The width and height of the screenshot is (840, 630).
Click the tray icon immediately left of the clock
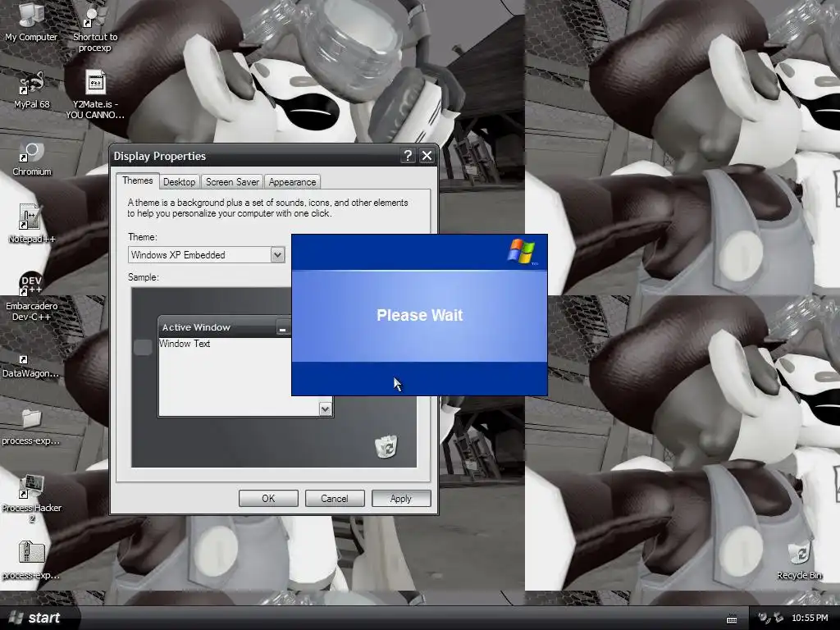point(779,618)
